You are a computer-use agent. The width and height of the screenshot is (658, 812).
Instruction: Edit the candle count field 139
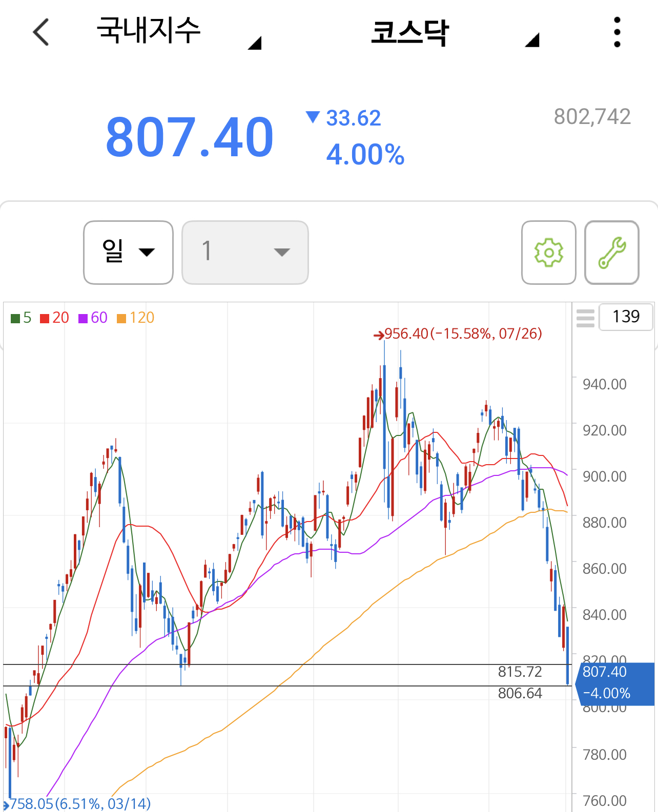(626, 317)
